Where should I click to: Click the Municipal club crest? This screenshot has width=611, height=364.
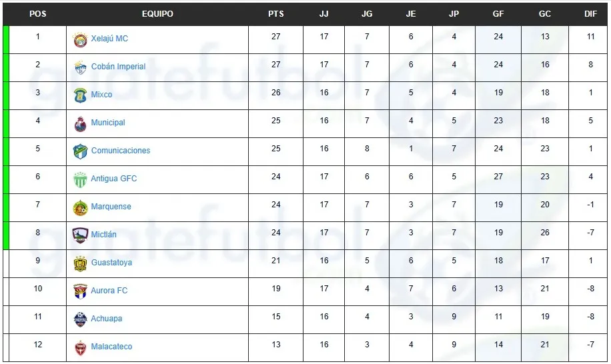coord(80,123)
